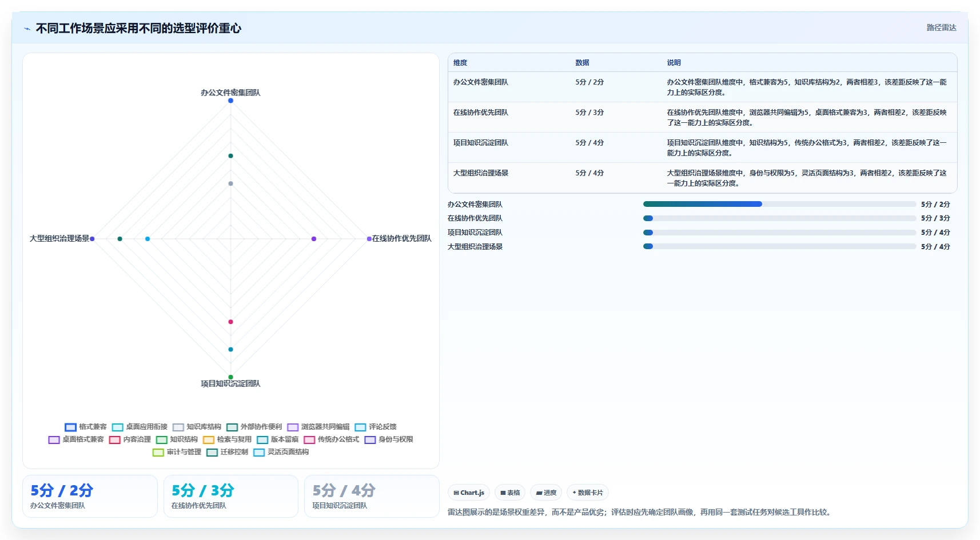Click the 在线协作优先团队 radar axis label
The width and height of the screenshot is (980, 540).
[402, 238]
